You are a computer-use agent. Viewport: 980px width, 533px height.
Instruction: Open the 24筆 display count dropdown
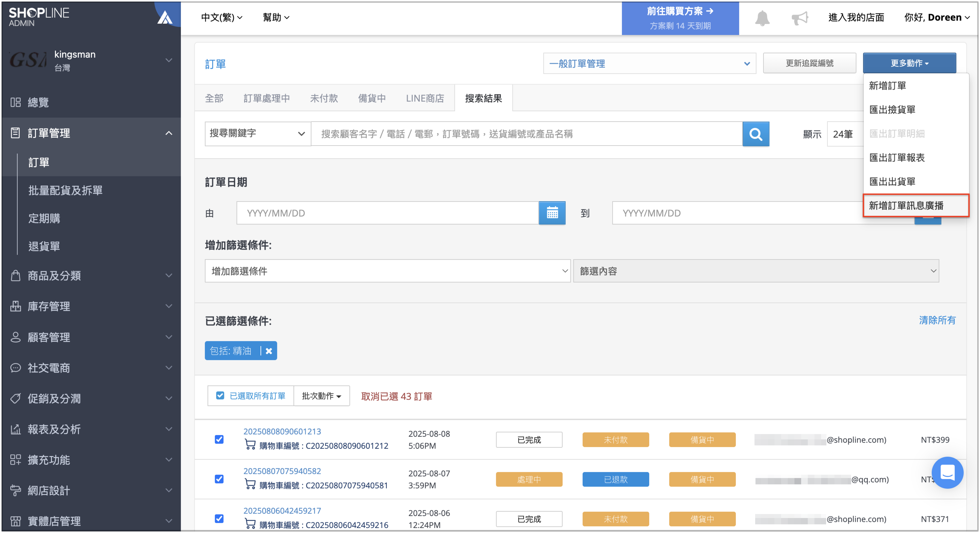[845, 134]
